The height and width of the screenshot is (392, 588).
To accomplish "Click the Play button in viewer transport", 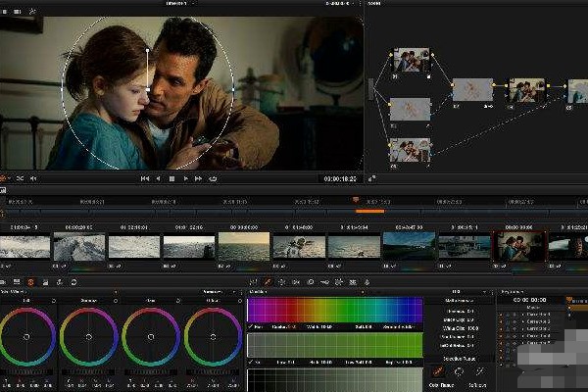I will pos(186,178).
